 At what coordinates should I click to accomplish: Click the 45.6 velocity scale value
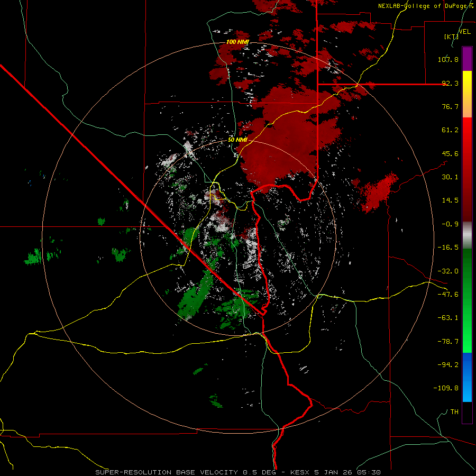(x=450, y=153)
